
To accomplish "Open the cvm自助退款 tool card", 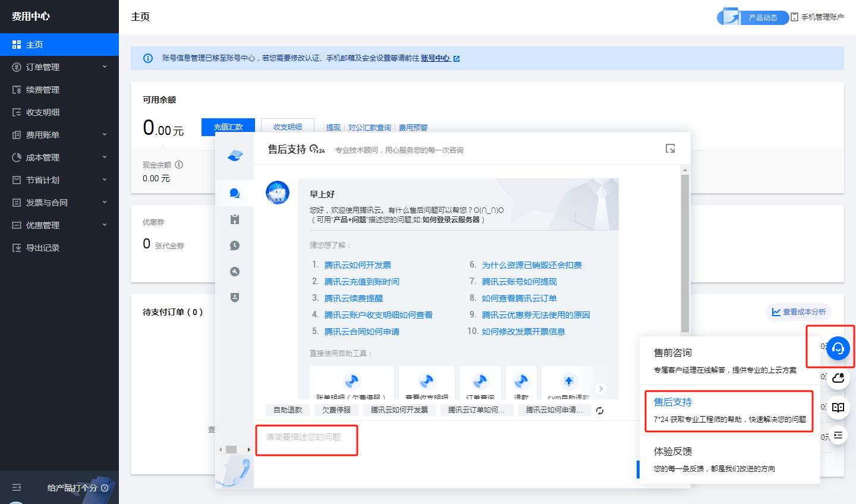I will click(x=569, y=383).
